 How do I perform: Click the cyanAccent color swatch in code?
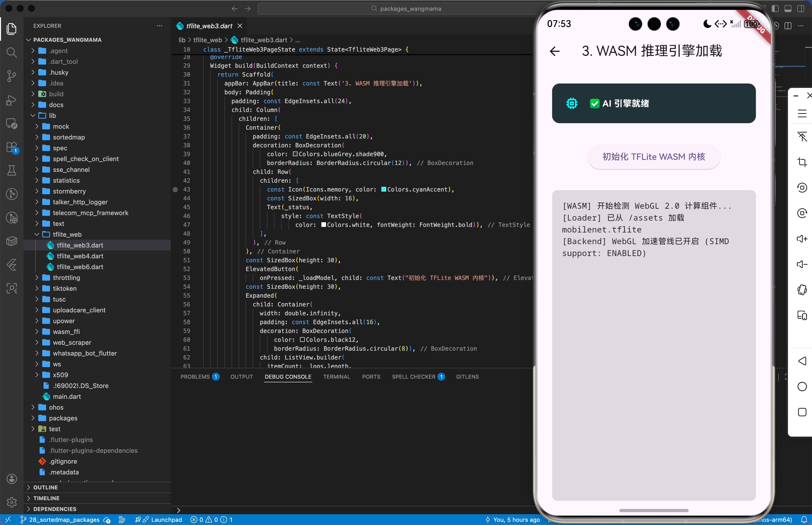pos(383,190)
